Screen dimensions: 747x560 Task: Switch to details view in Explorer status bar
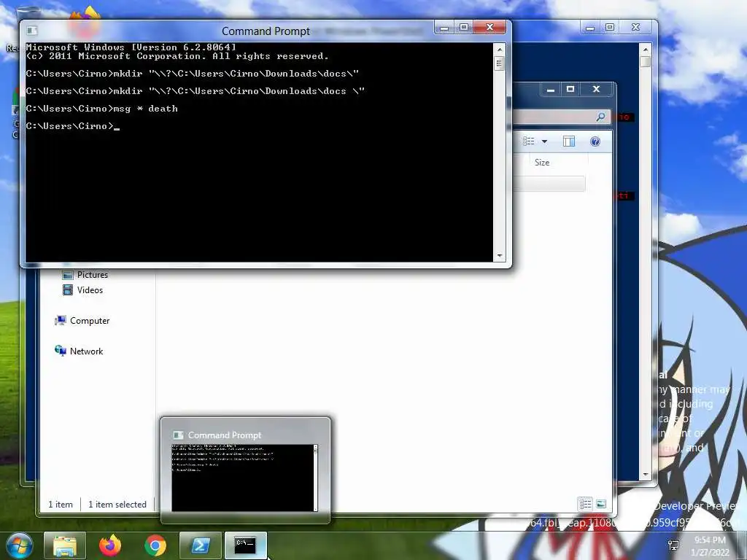tap(586, 504)
